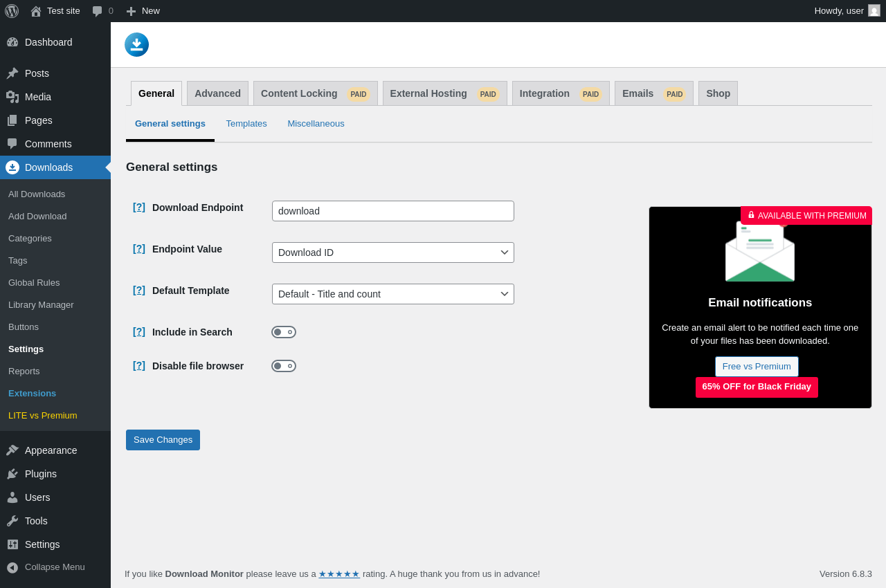The width and height of the screenshot is (886, 588).
Task: Open the Content Locking tab
Action: point(316,93)
